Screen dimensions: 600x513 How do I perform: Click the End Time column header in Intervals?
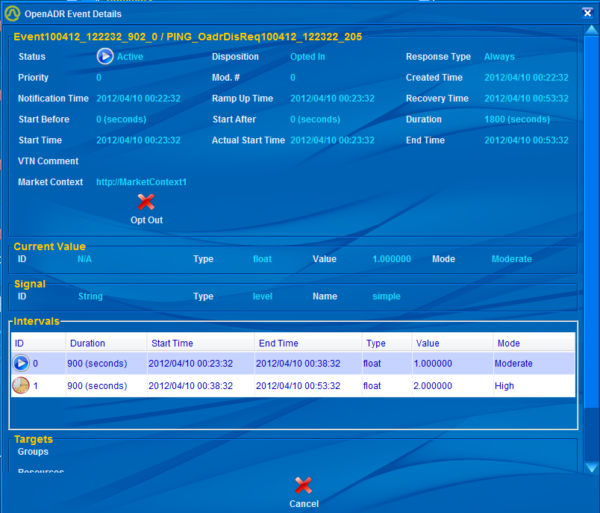pos(308,343)
